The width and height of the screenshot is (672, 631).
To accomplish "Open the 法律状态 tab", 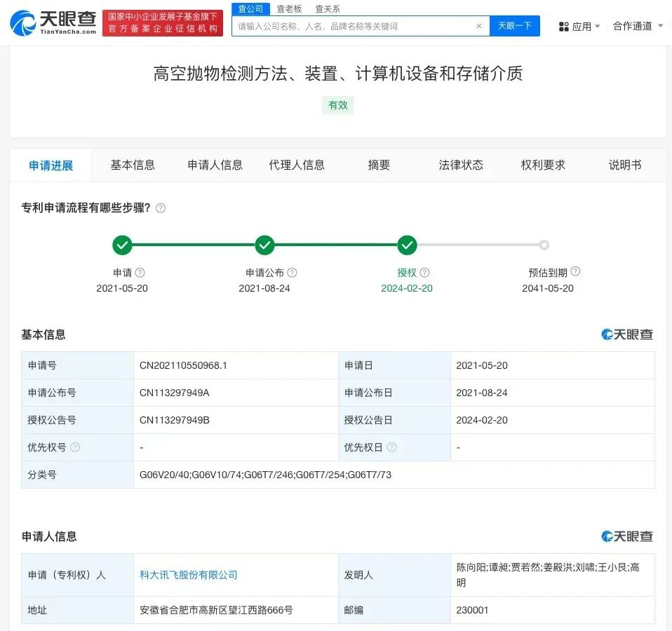I will coord(461,165).
